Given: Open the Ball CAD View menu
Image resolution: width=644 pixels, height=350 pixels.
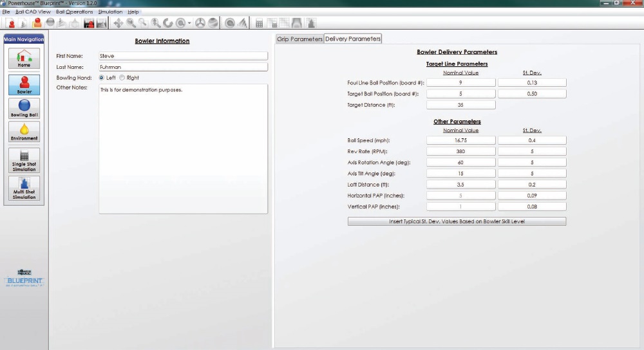Looking at the screenshot, I should click(x=33, y=12).
